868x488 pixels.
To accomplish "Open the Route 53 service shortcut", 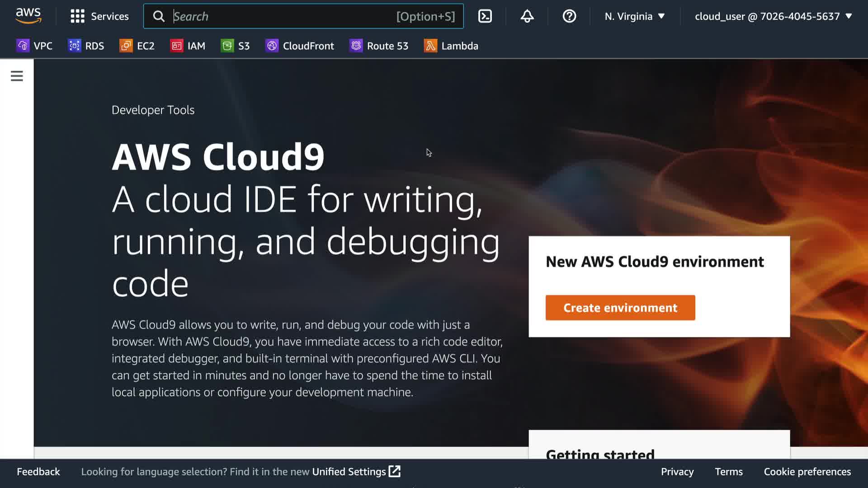I will (x=379, y=46).
